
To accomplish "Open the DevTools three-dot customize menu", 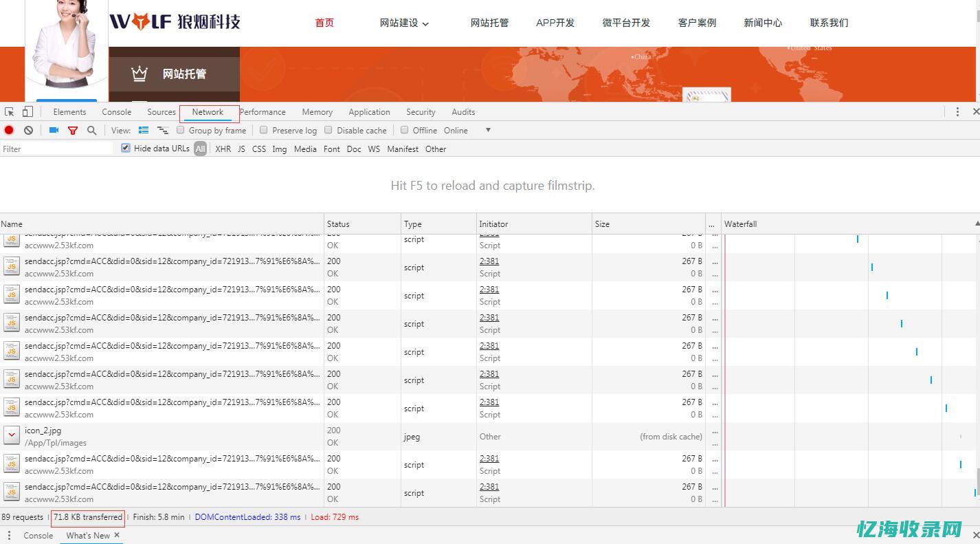I will point(957,111).
